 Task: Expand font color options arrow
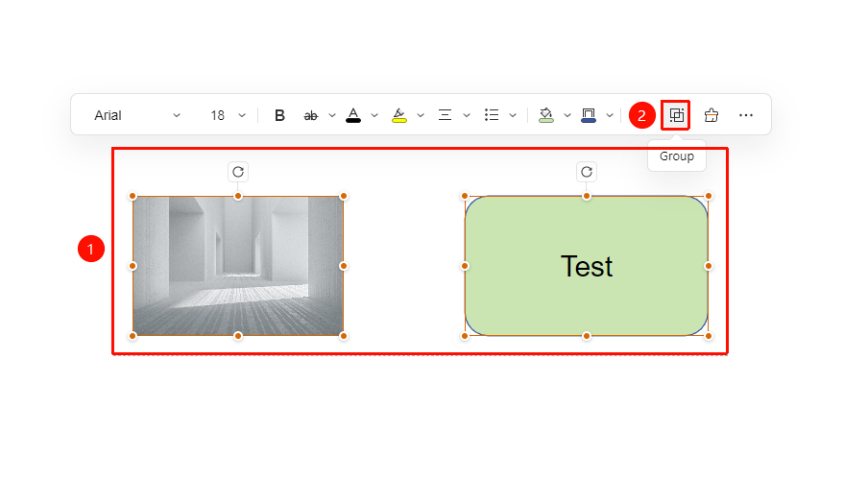tap(374, 115)
